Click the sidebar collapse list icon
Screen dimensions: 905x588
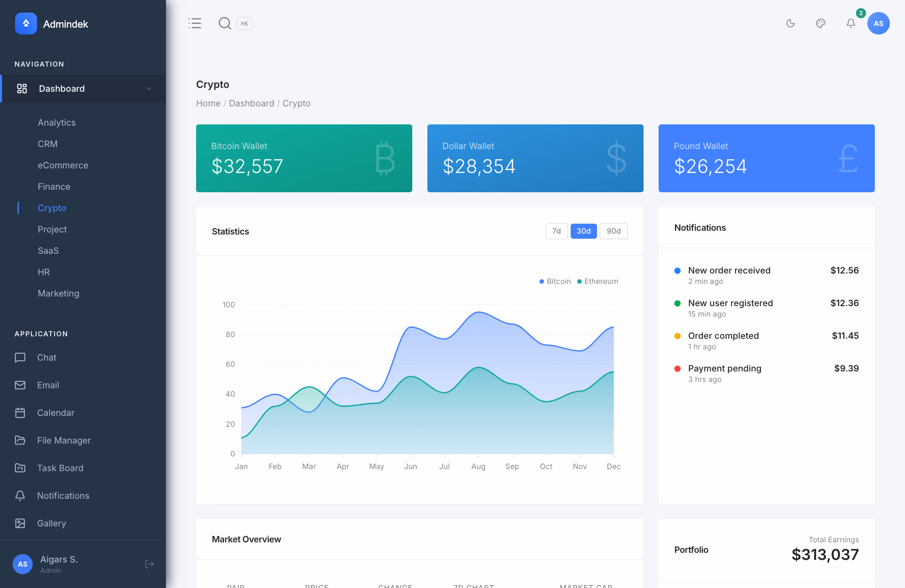[195, 23]
